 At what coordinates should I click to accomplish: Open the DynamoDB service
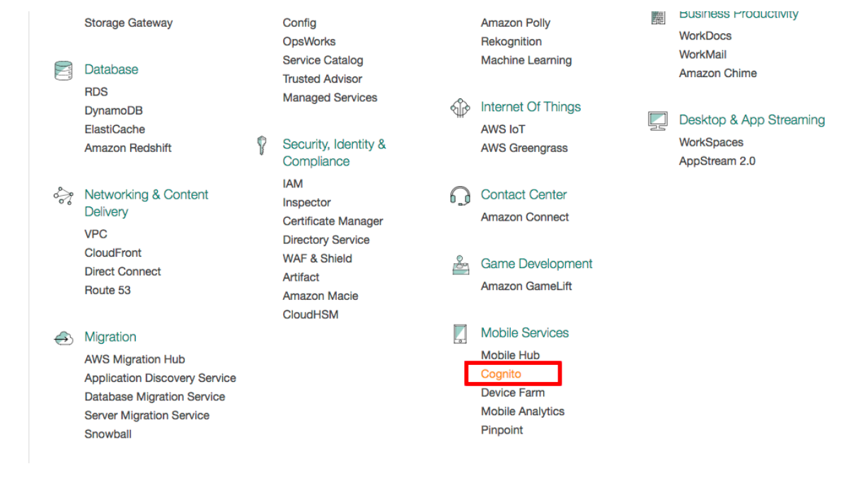pyautogui.click(x=113, y=111)
